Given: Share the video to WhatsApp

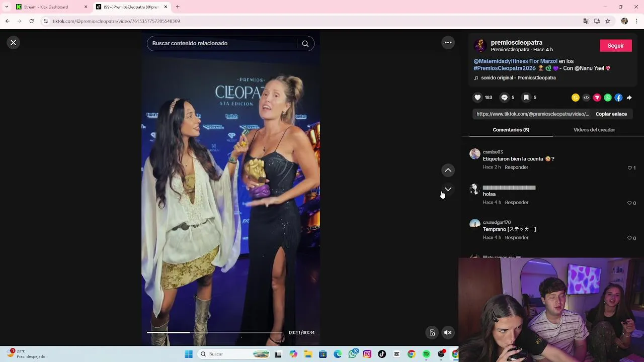Looking at the screenshot, I should [608, 98].
